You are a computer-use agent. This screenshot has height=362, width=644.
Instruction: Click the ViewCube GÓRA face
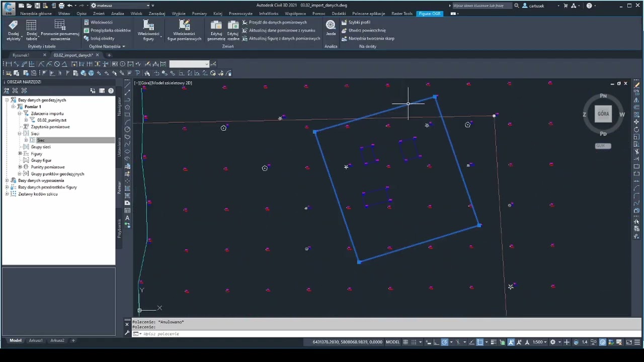point(603,114)
